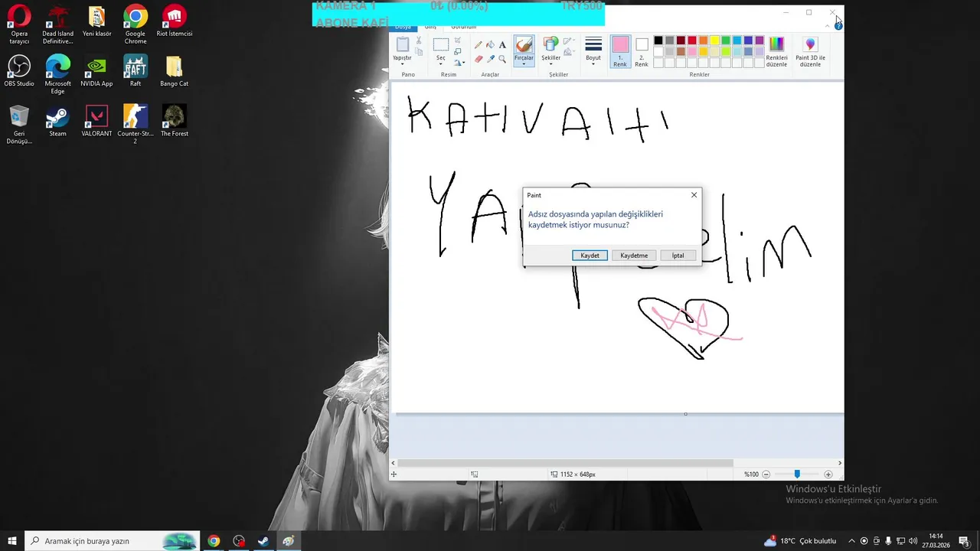The image size is (980, 551).
Task: Open Bango Cat folder on desktop
Action: [x=175, y=71]
